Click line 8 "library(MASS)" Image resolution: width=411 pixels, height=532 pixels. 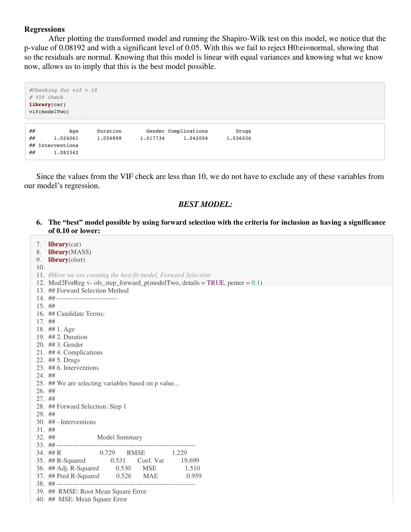coord(70,252)
